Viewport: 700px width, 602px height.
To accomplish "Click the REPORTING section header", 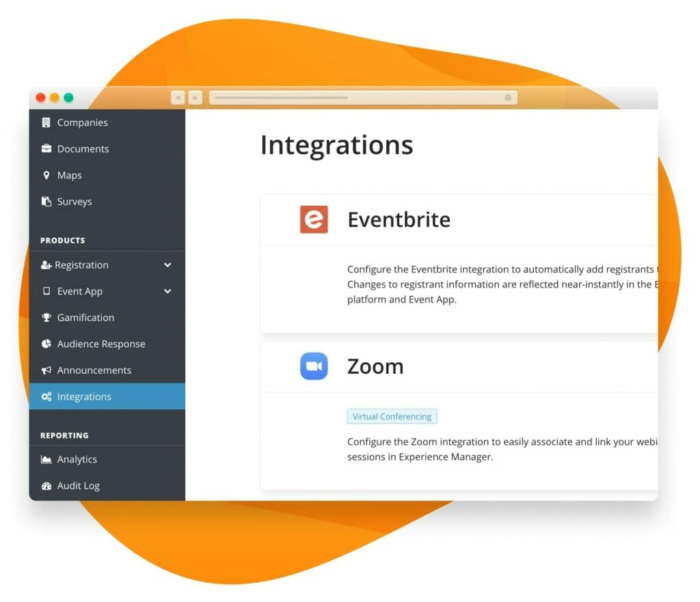I will 64,435.
